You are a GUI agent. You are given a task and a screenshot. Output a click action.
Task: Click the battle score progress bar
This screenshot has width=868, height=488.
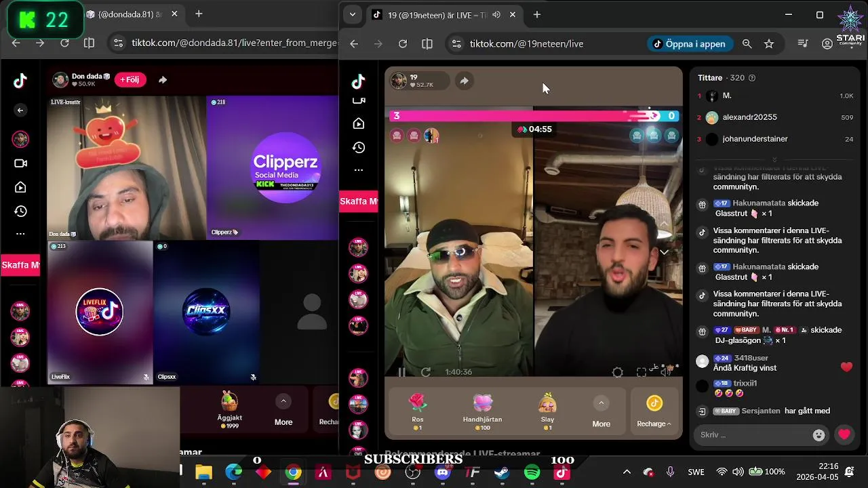pyautogui.click(x=534, y=116)
